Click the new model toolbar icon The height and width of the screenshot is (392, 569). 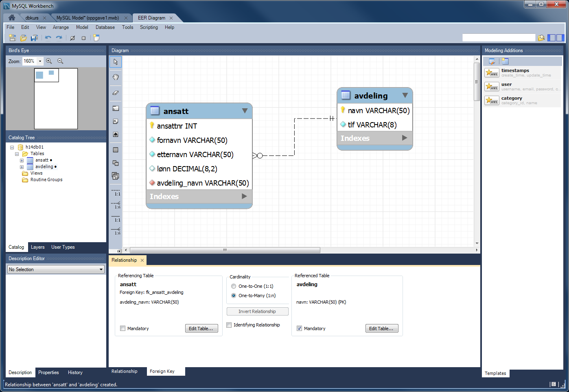12,38
